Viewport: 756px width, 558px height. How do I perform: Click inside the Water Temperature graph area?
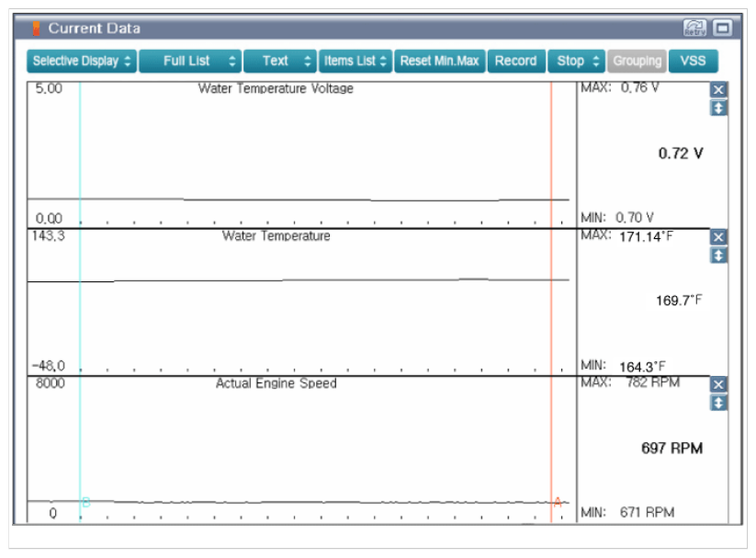302,302
